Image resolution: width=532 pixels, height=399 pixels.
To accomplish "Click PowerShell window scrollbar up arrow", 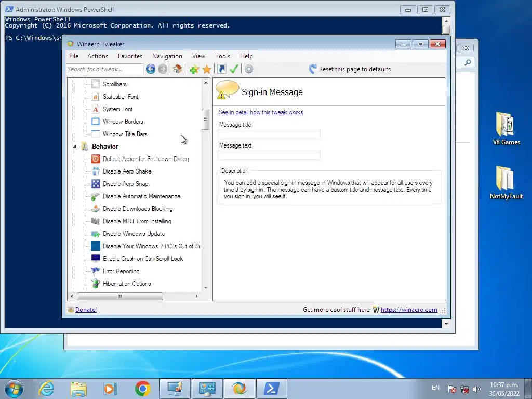I will [x=446, y=21].
